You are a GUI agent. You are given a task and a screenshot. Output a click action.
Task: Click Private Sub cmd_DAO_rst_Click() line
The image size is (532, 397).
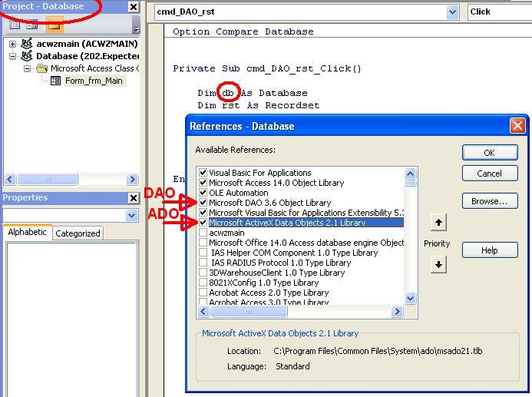(x=267, y=68)
